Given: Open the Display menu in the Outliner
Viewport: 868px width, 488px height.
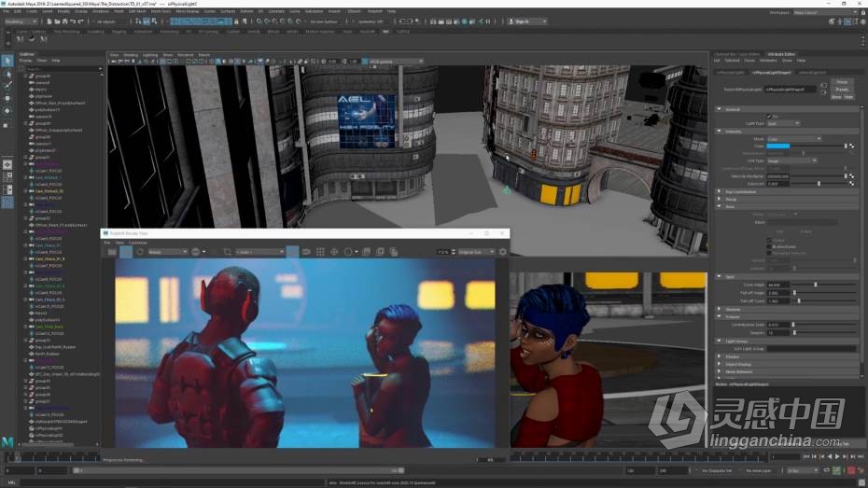Looking at the screenshot, I should [x=25, y=61].
